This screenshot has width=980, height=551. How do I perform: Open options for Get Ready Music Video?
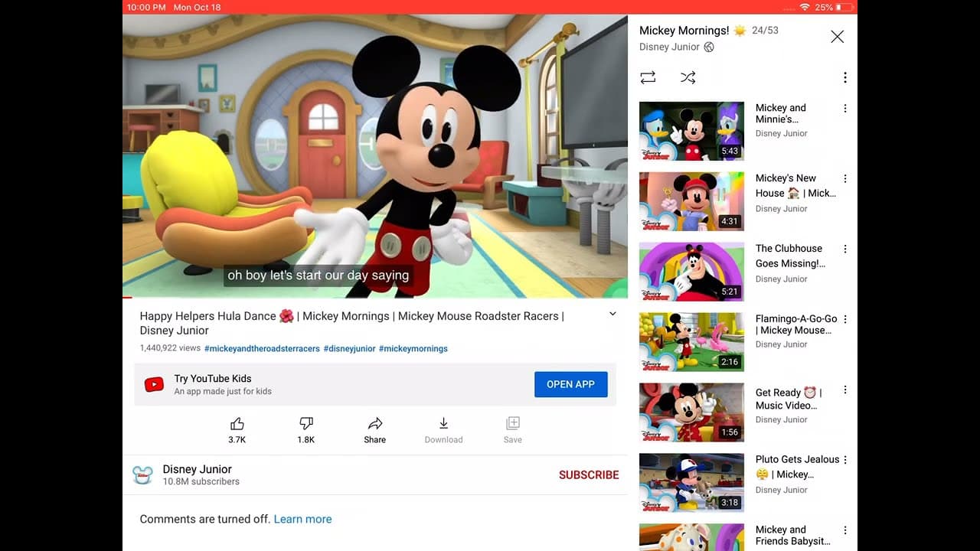(x=845, y=390)
